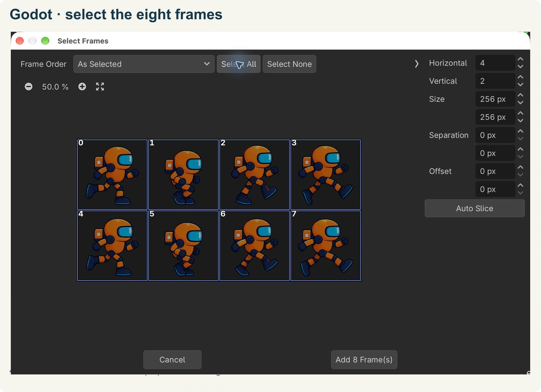Click the 50.0 % zoom level text

click(55, 87)
